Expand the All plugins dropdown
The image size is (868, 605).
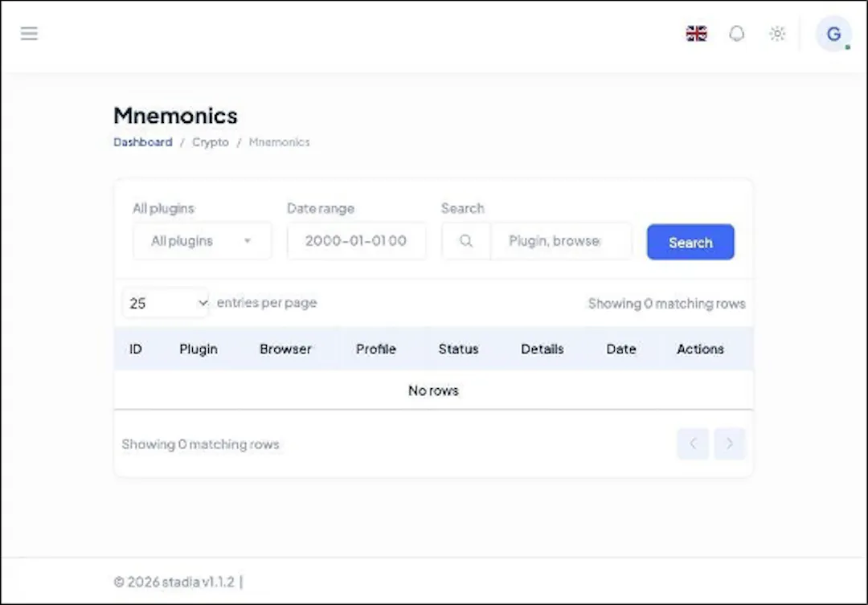point(202,241)
